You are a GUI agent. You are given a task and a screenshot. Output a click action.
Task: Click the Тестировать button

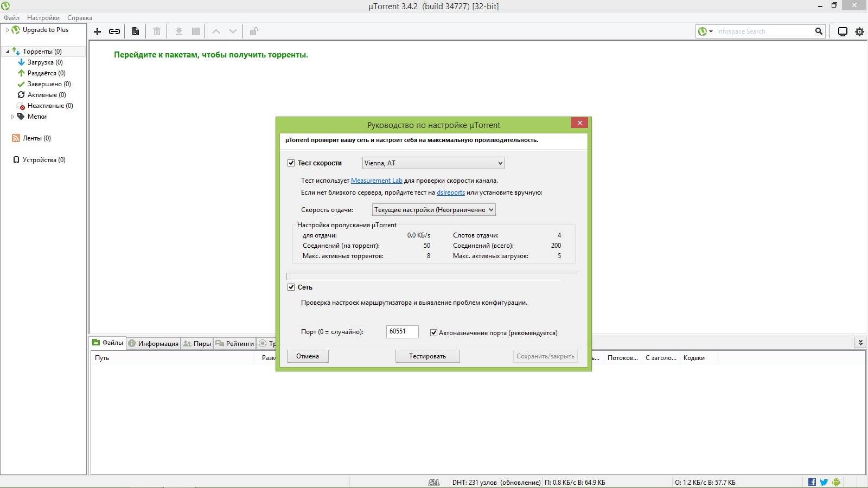(x=427, y=356)
